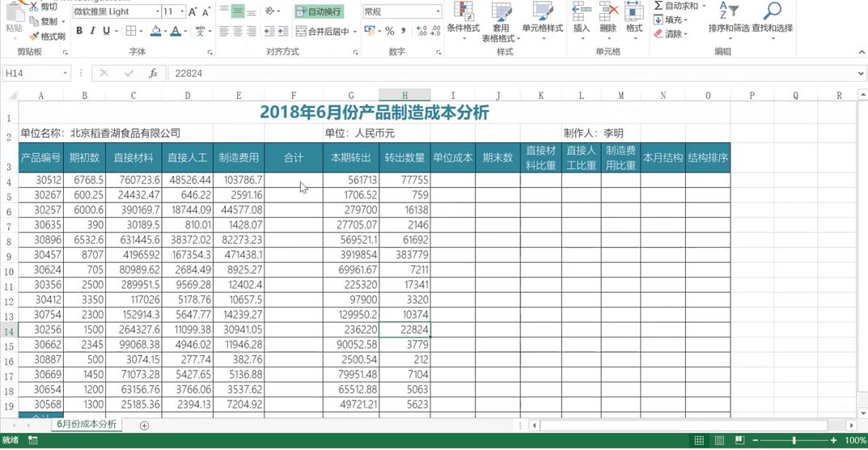Image resolution: width=868 pixels, height=450 pixels.
Task: Decrease font size with small A
Action: tap(206, 11)
